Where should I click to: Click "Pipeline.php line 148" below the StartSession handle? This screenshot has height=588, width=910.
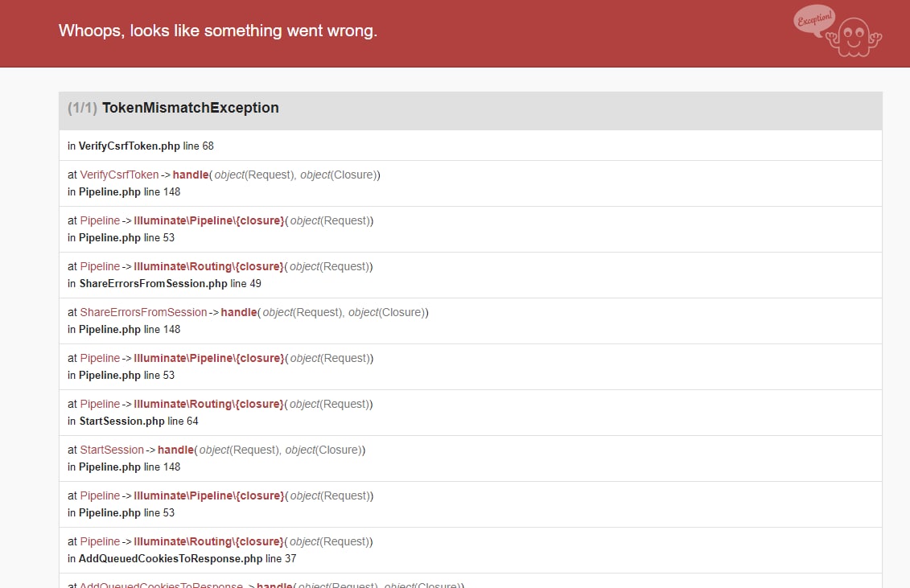(130, 467)
